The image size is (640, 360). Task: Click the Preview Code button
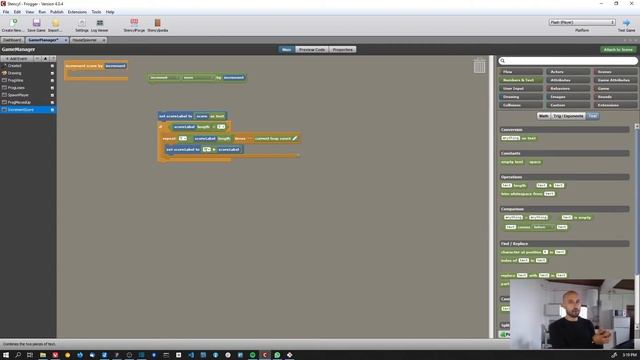312,49
